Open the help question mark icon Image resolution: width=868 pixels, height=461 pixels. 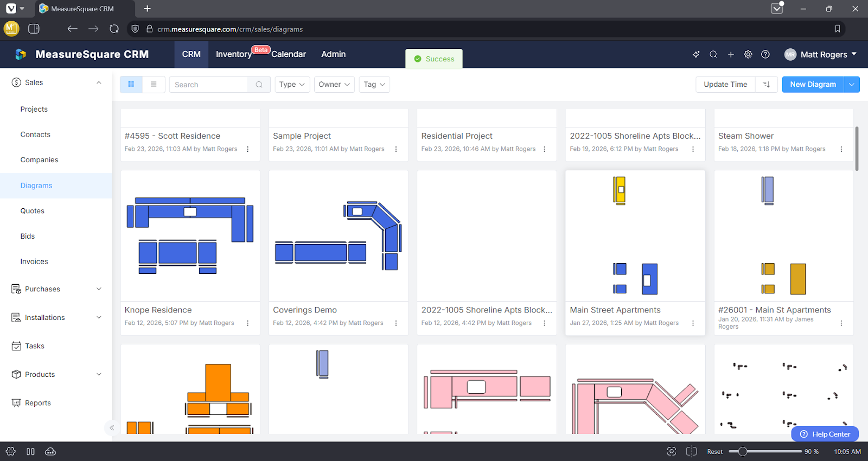[x=765, y=54]
